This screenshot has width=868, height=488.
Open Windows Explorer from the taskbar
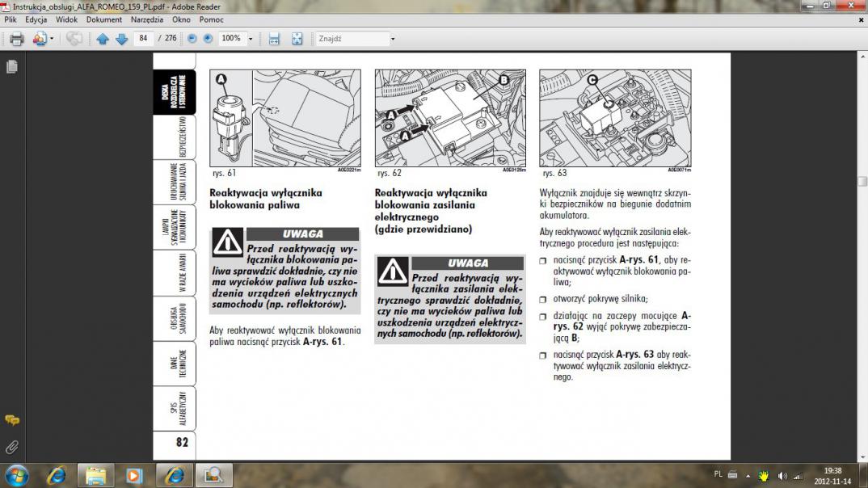[x=95, y=475]
